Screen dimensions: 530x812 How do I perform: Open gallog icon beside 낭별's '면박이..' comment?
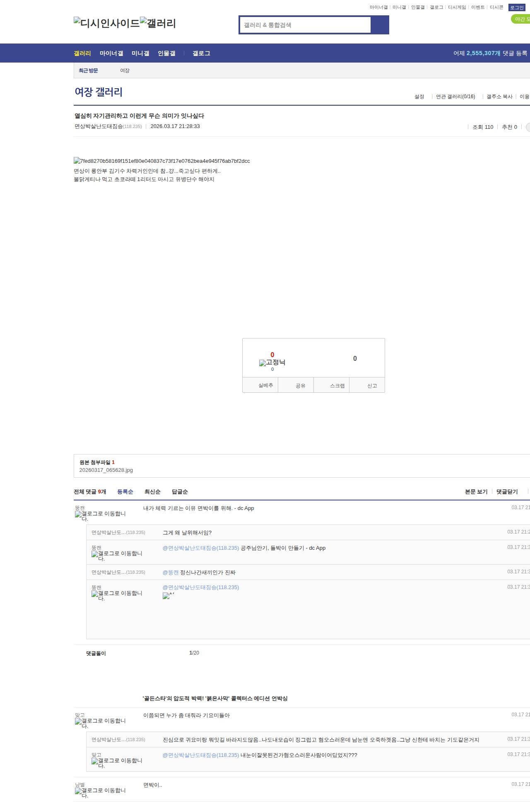(100, 793)
